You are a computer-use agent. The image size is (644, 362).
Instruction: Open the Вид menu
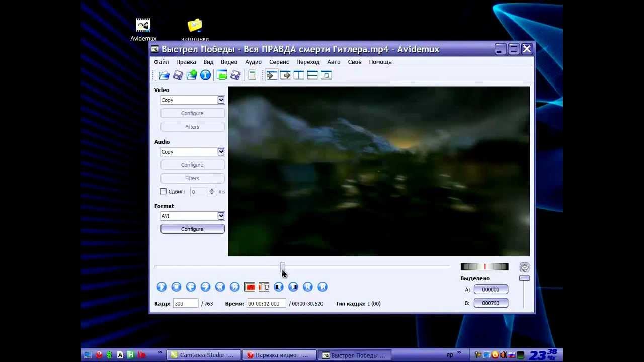pyautogui.click(x=208, y=62)
